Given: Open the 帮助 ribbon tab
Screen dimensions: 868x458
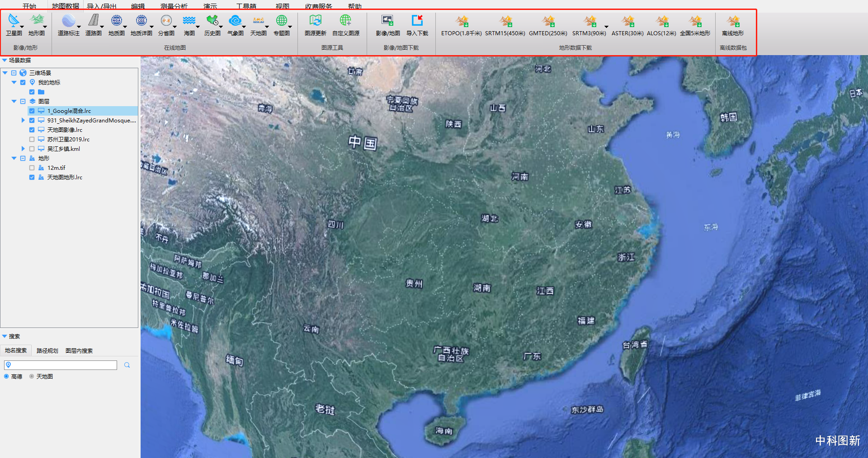Looking at the screenshot, I should (355, 6).
